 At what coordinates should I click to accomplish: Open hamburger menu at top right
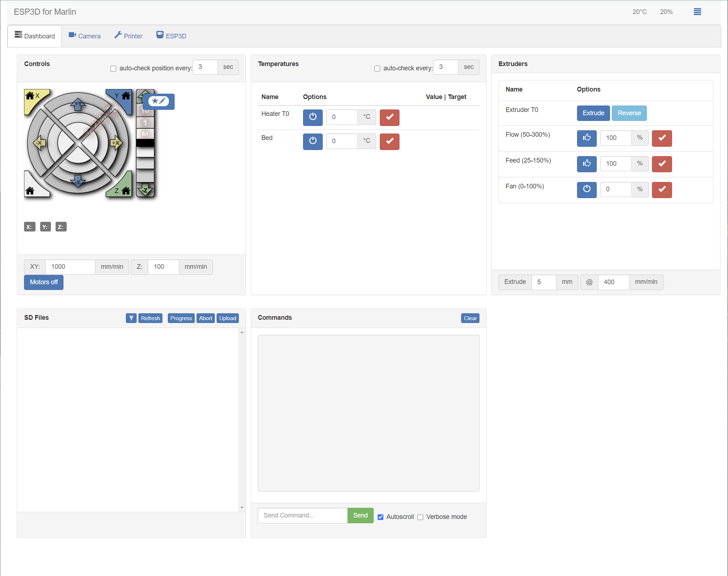tap(697, 12)
